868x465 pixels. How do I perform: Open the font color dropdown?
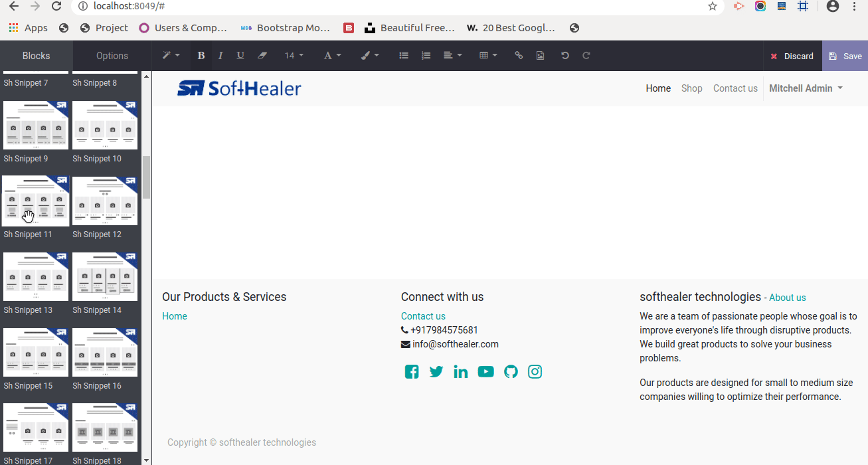click(x=332, y=56)
